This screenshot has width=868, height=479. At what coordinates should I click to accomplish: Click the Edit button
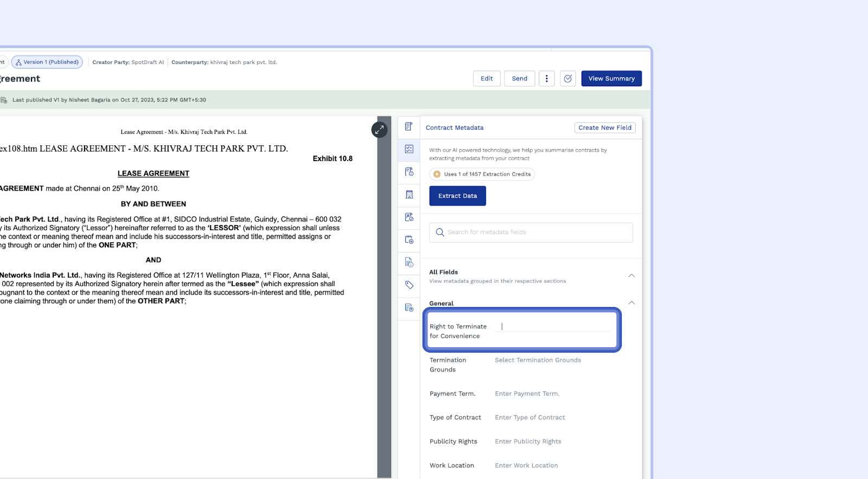pyautogui.click(x=487, y=79)
